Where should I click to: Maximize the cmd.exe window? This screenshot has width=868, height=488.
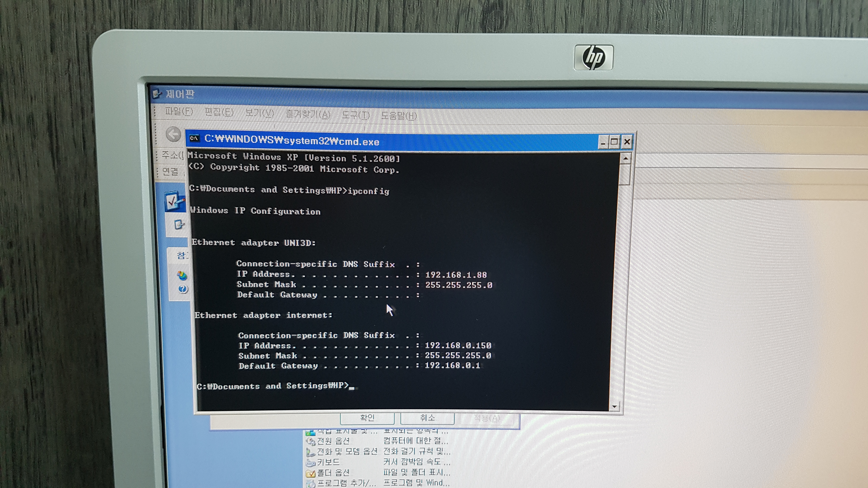coord(614,142)
